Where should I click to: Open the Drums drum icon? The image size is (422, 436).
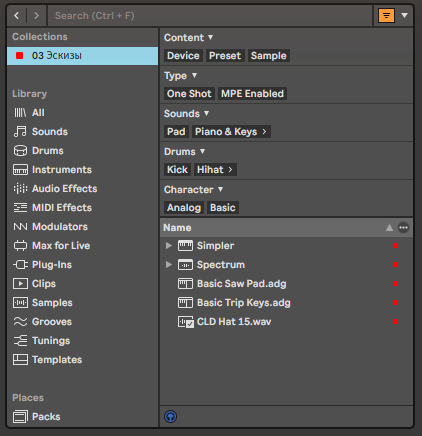(20, 151)
